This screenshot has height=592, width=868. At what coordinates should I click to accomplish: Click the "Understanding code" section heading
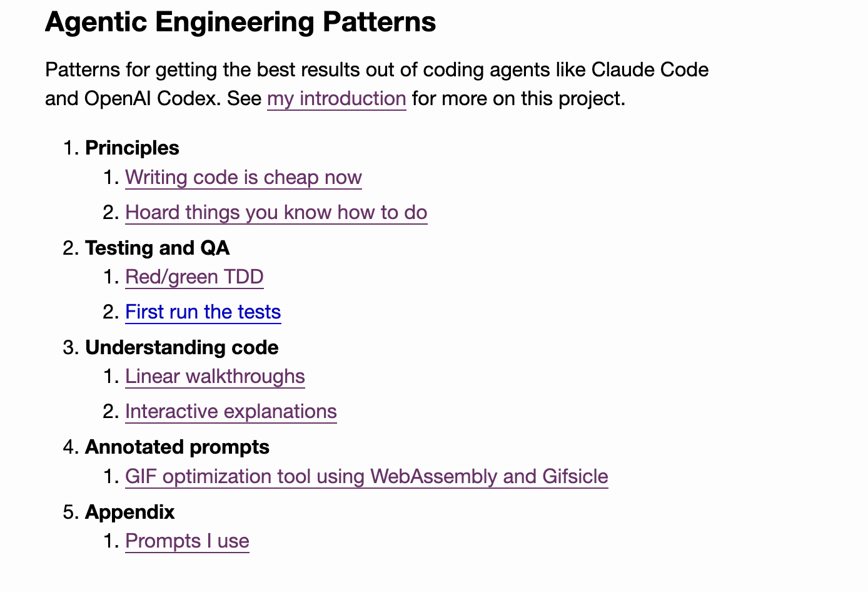pyautogui.click(x=181, y=348)
